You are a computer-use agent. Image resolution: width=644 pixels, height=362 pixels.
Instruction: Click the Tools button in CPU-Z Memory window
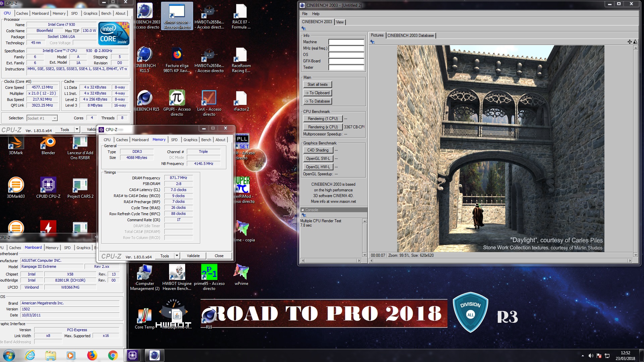(x=165, y=256)
